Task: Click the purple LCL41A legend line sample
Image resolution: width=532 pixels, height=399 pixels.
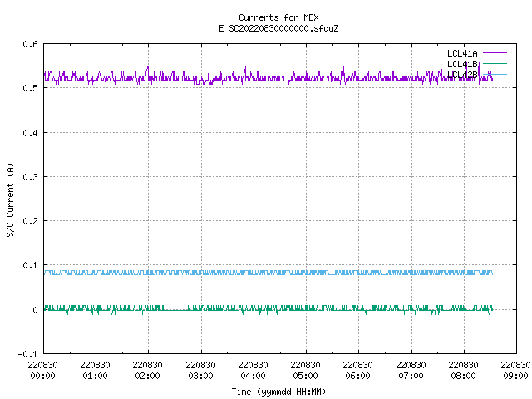Action: [495, 53]
